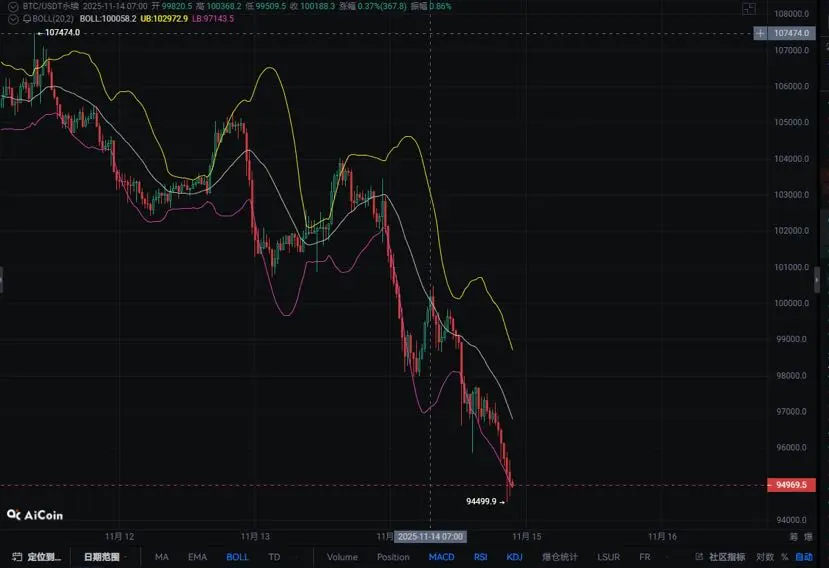
Task: Enable the 爆仓统计 liquidation stats indicator
Action: pyautogui.click(x=560, y=557)
